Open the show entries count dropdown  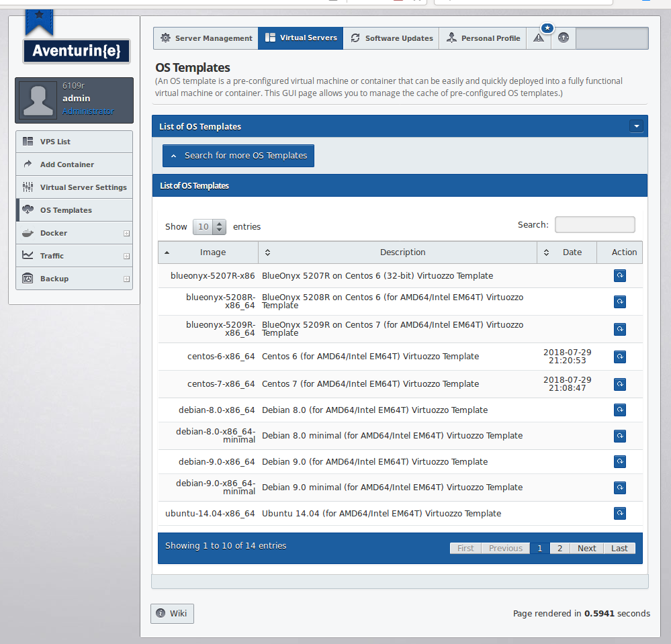tap(210, 227)
